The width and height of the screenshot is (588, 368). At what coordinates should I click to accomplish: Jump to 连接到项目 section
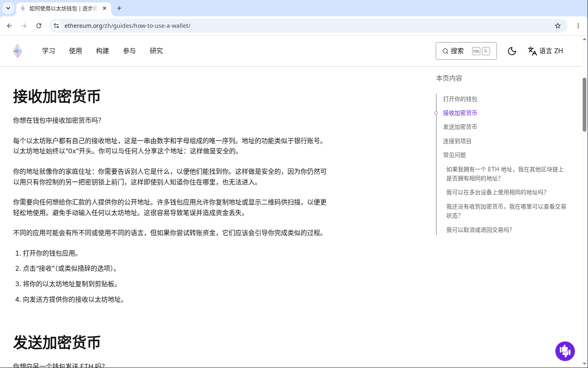tap(457, 141)
